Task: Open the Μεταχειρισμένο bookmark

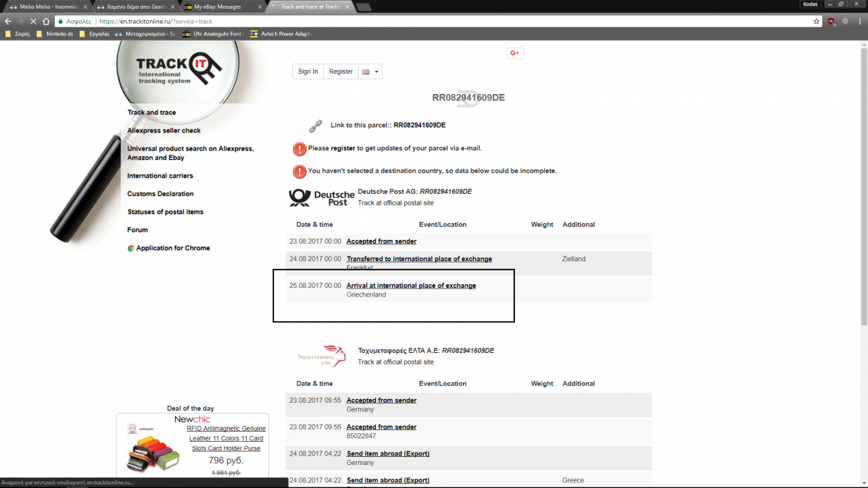Action: pyautogui.click(x=145, y=33)
